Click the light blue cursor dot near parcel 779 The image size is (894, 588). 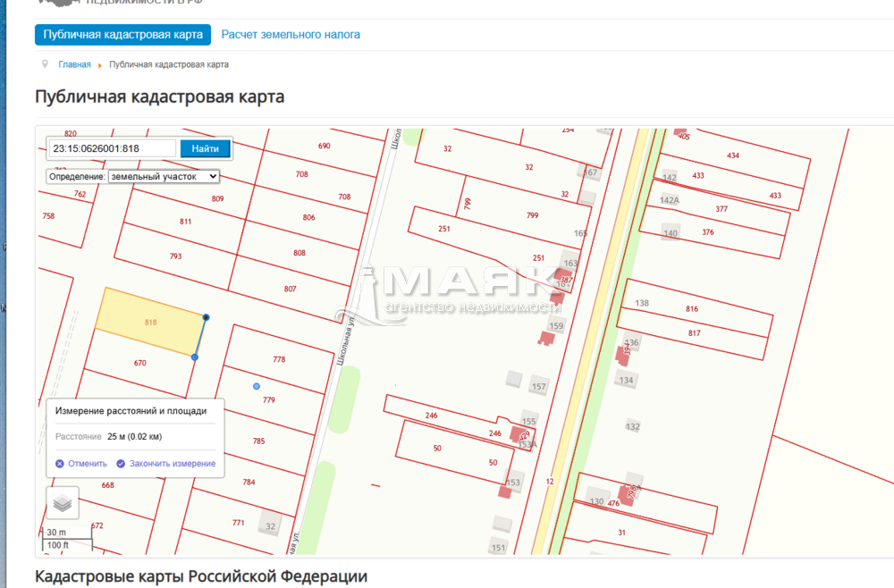(257, 386)
